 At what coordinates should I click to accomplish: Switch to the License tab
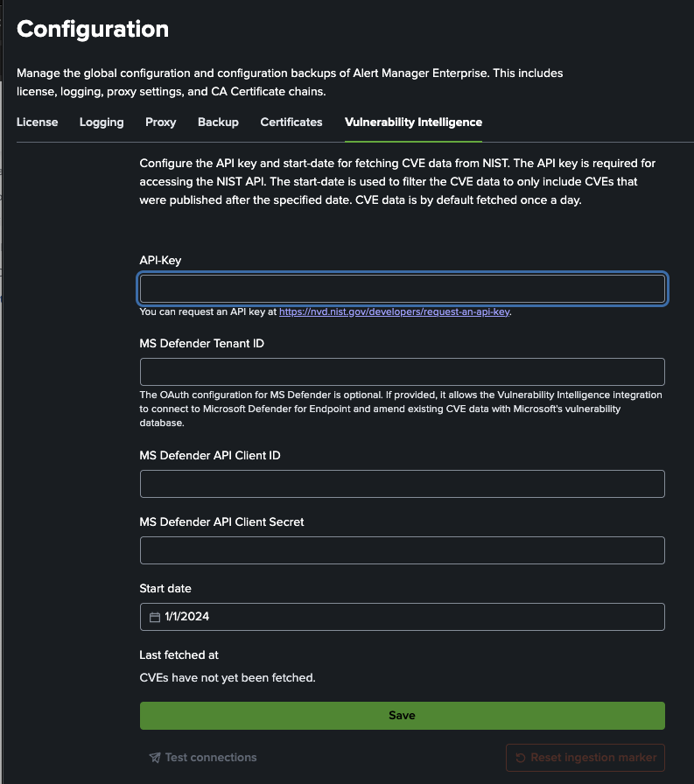[37, 122]
